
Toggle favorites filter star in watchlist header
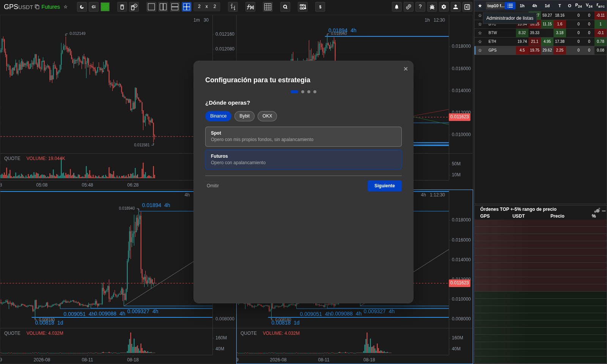480,6
